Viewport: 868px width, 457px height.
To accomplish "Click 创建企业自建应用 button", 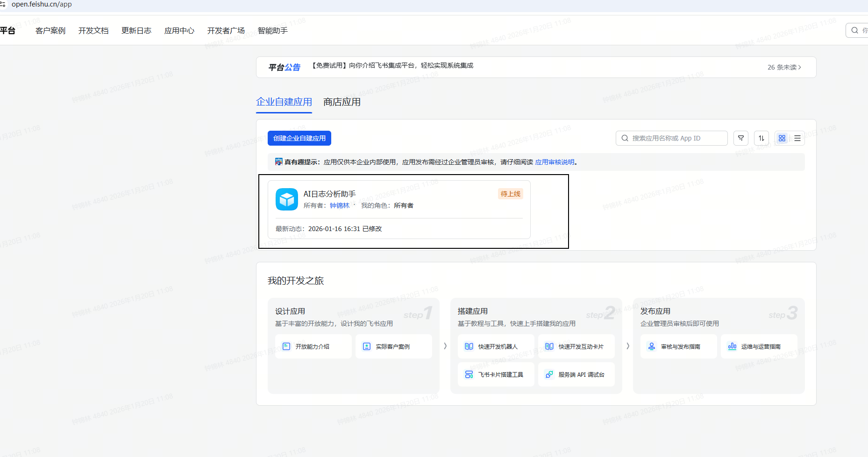I will pyautogui.click(x=299, y=138).
